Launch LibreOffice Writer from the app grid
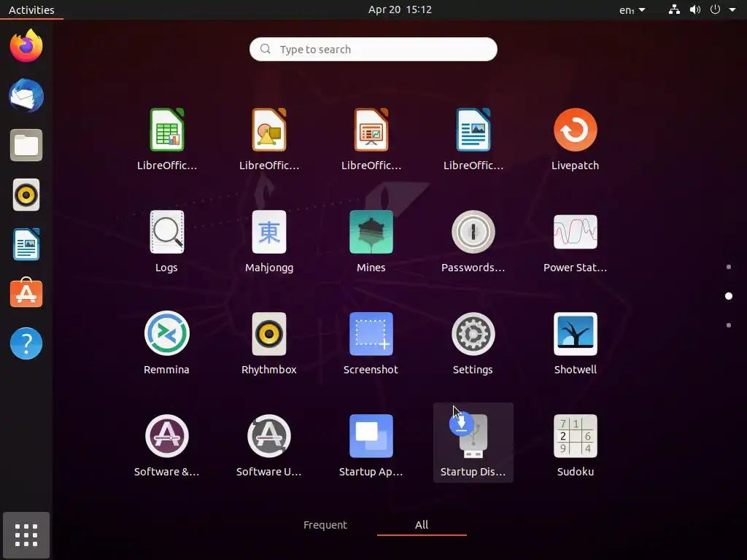This screenshot has width=747, height=560. [x=473, y=130]
